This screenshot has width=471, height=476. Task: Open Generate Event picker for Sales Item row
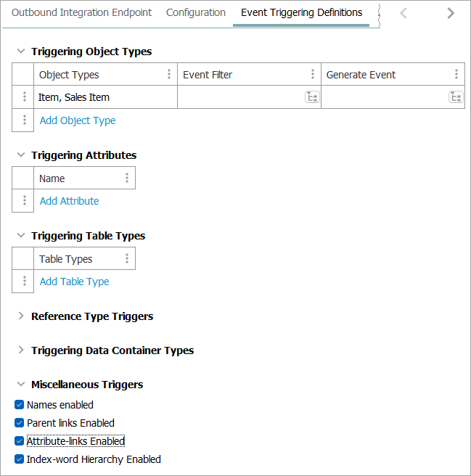point(456,97)
